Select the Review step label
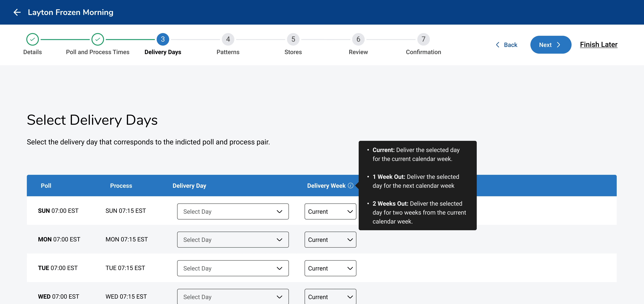The height and width of the screenshot is (304, 644). (x=358, y=52)
